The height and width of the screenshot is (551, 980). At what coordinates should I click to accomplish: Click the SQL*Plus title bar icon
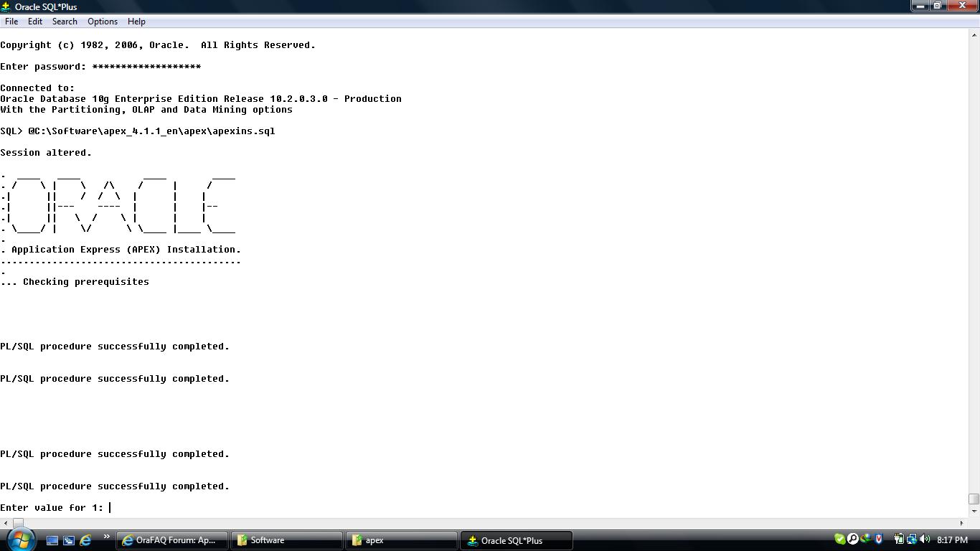click(6, 6)
